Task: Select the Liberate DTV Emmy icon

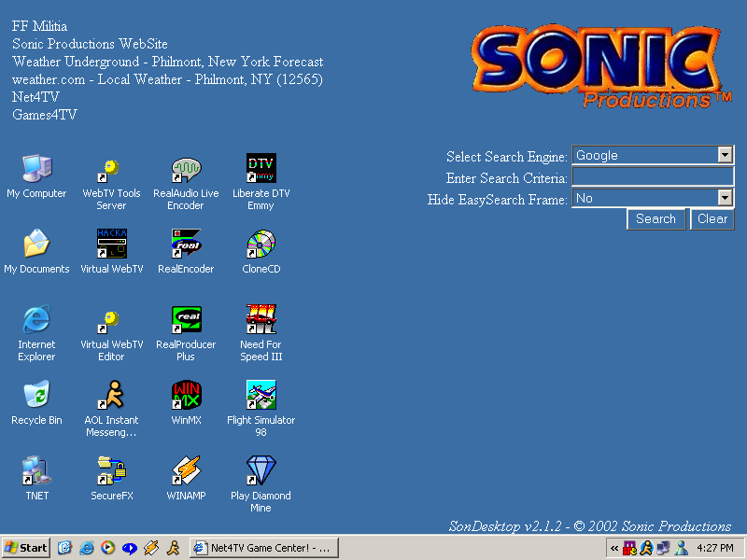Action: (261, 169)
